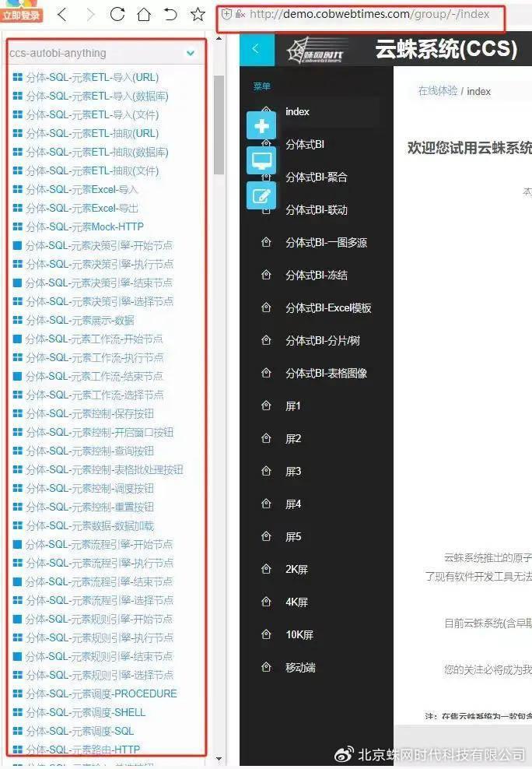Click the address bar URL field
The height and width of the screenshot is (769, 532).
pos(369,14)
